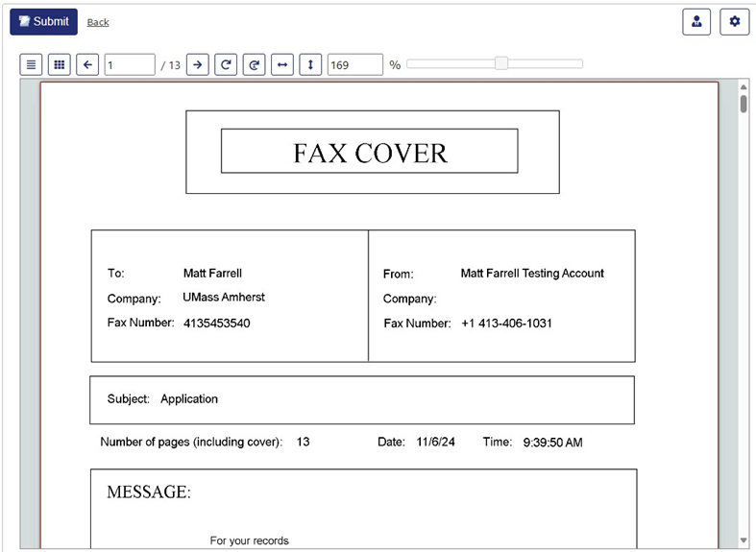Click the scrollbar down arrow
The image size is (756, 552).
click(x=744, y=540)
